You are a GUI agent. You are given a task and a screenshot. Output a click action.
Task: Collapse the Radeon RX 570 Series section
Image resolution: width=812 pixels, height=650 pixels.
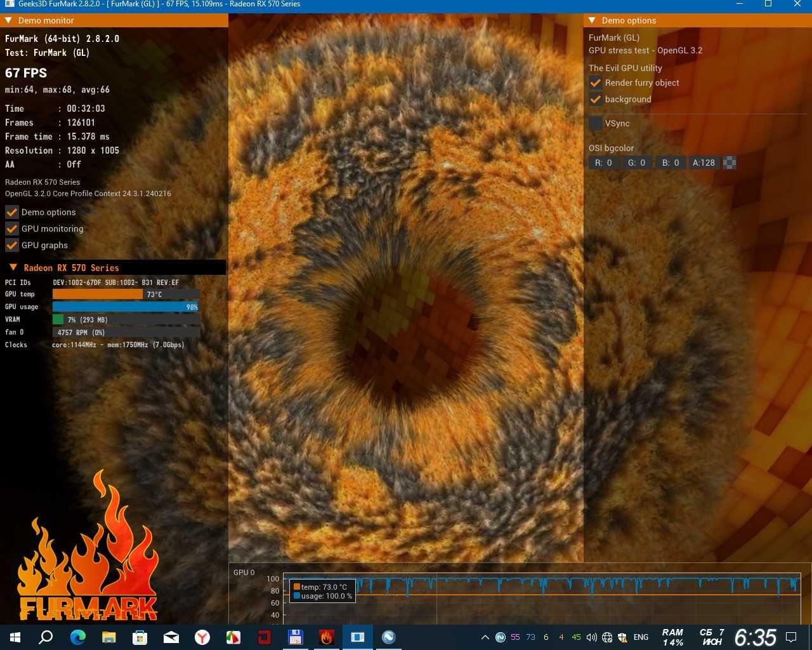[13, 267]
